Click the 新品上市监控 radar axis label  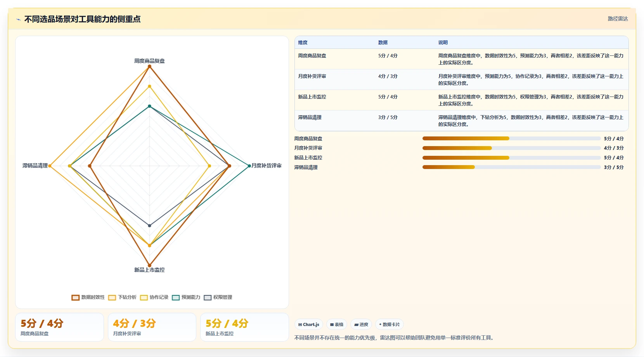[x=149, y=270]
